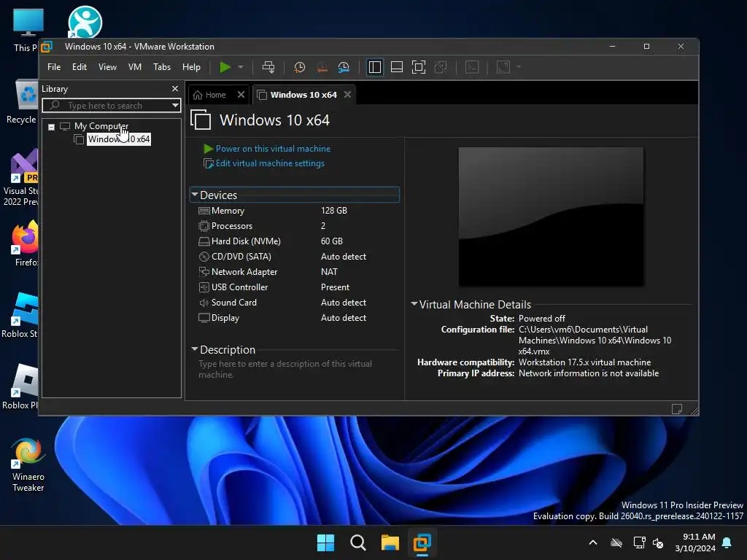Open the library search dropdown arrow

click(175, 105)
